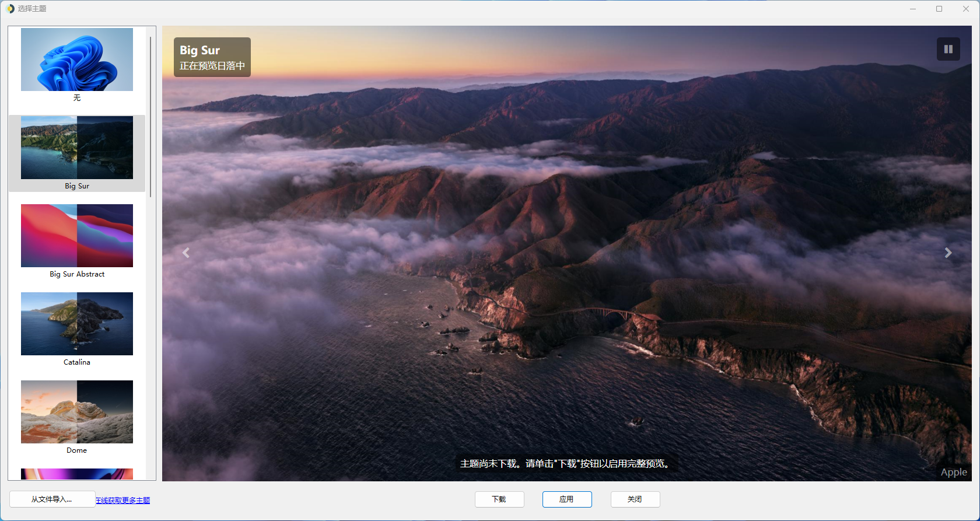Image resolution: width=980 pixels, height=521 pixels.
Task: Minimize the 选择主题 window
Action: point(913,9)
